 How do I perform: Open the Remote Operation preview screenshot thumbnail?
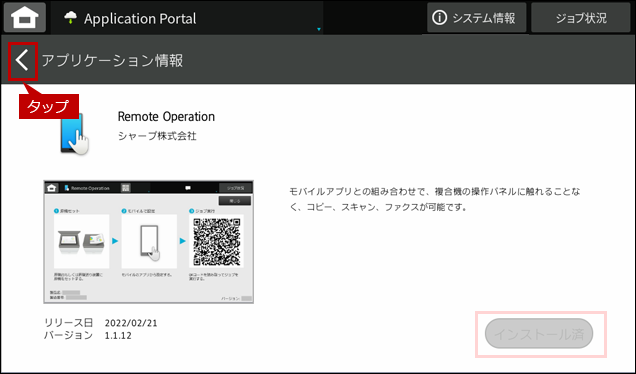[148, 242]
